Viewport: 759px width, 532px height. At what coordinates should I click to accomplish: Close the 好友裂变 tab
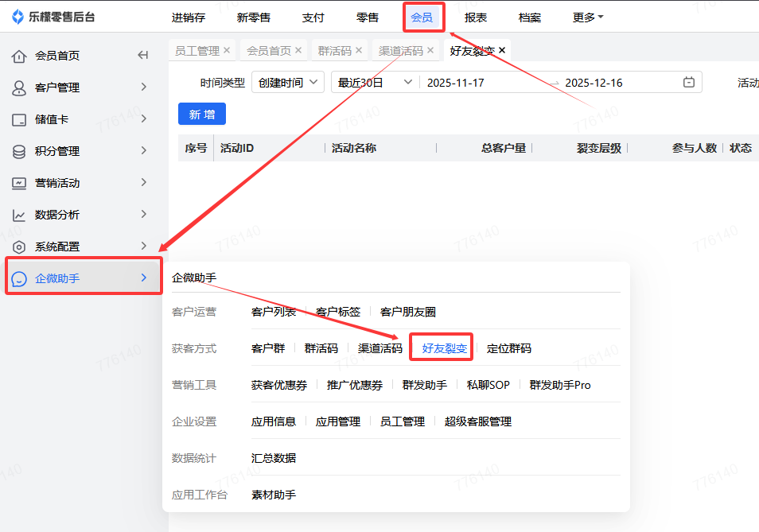[502, 50]
